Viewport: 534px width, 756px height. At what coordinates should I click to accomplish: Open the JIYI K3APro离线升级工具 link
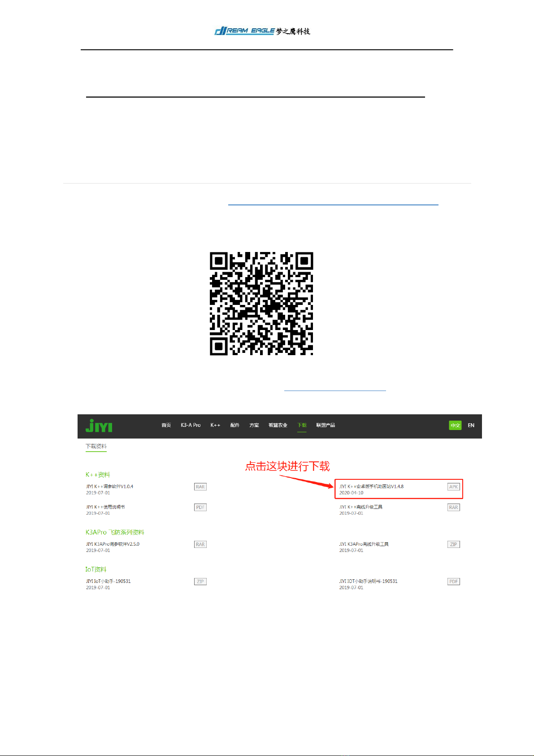coord(364,544)
